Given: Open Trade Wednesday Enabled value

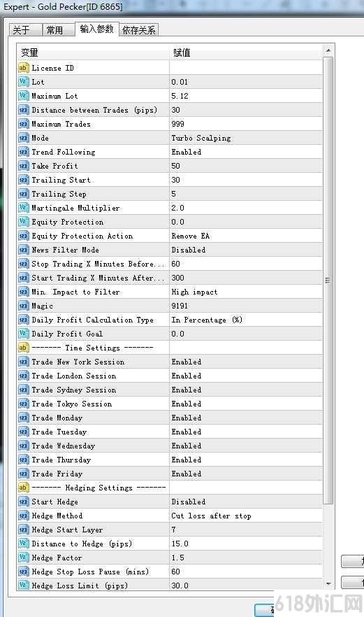Looking at the screenshot, I should click(x=187, y=446).
